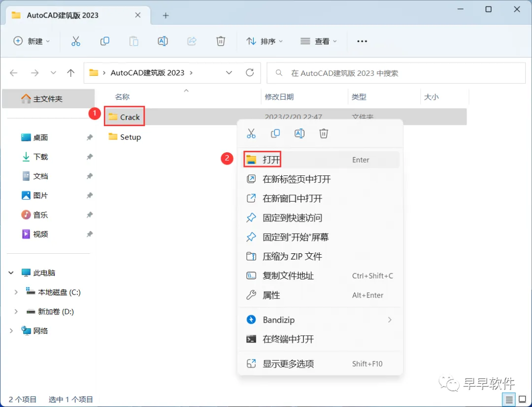The height and width of the screenshot is (407, 532).
Task: Select 固定到"开始"屏幕 menu entry
Action: tap(320, 237)
